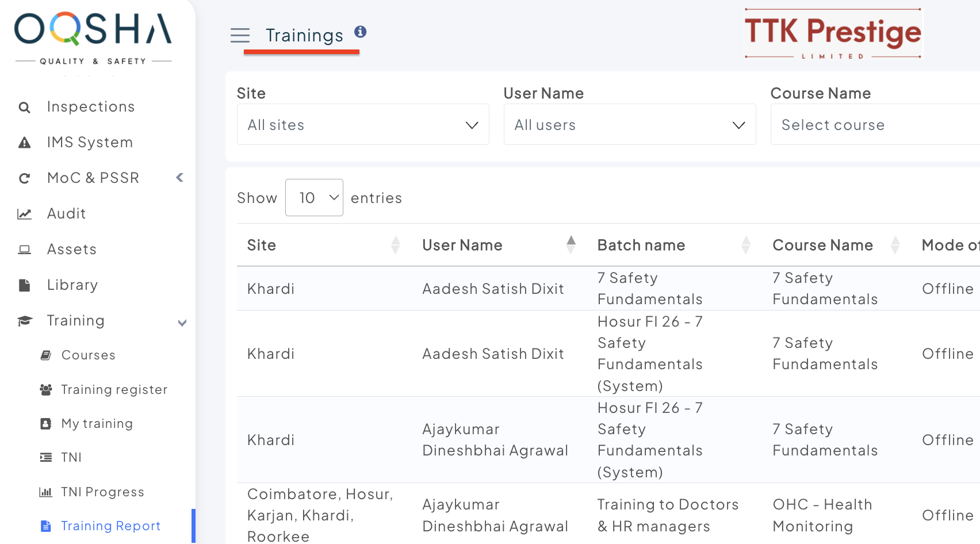Open the Courses menu item
Screen dimensions: 980x544
(x=88, y=355)
